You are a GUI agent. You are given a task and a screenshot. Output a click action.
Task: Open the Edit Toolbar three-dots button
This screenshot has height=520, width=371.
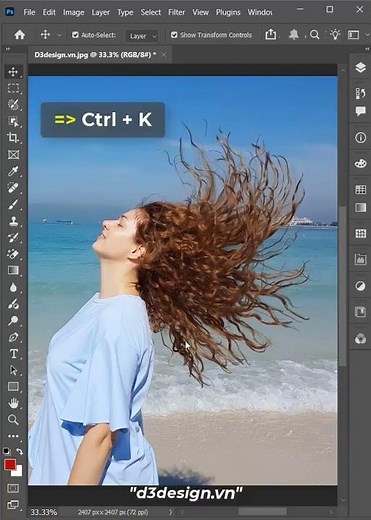[13, 436]
